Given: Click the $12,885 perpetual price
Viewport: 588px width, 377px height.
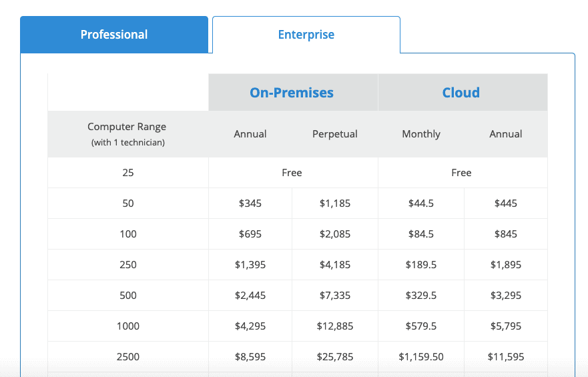Looking at the screenshot, I should [335, 326].
